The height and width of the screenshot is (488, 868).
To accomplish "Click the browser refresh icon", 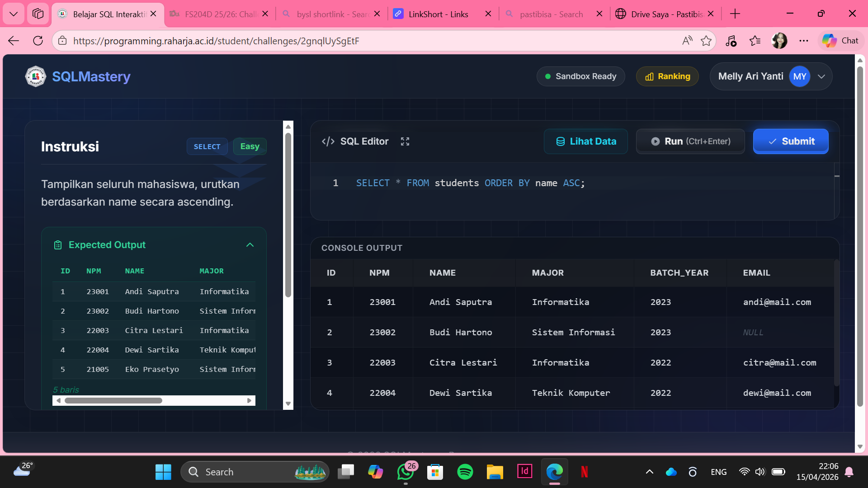I will click(38, 41).
